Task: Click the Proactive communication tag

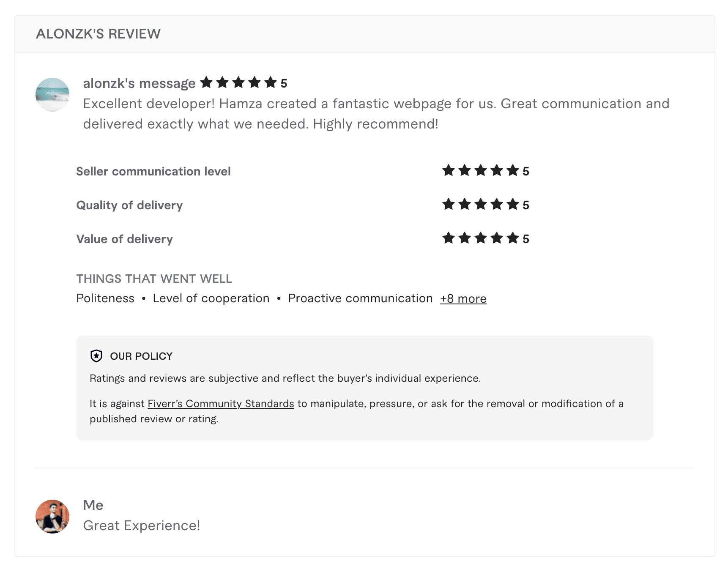Action: 359,298
